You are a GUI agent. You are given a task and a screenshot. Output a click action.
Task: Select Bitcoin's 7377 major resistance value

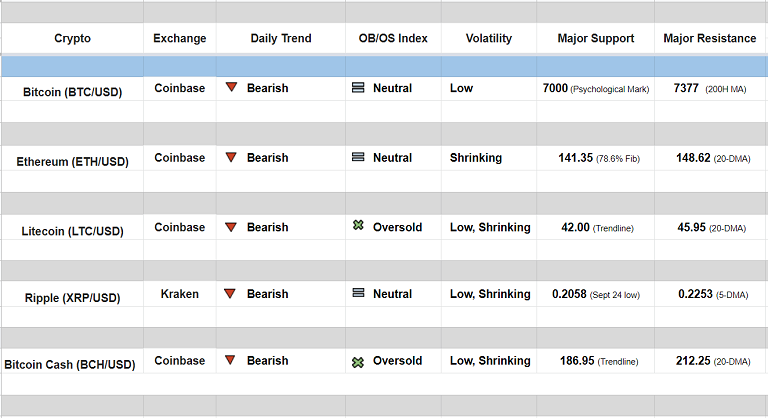(687, 88)
